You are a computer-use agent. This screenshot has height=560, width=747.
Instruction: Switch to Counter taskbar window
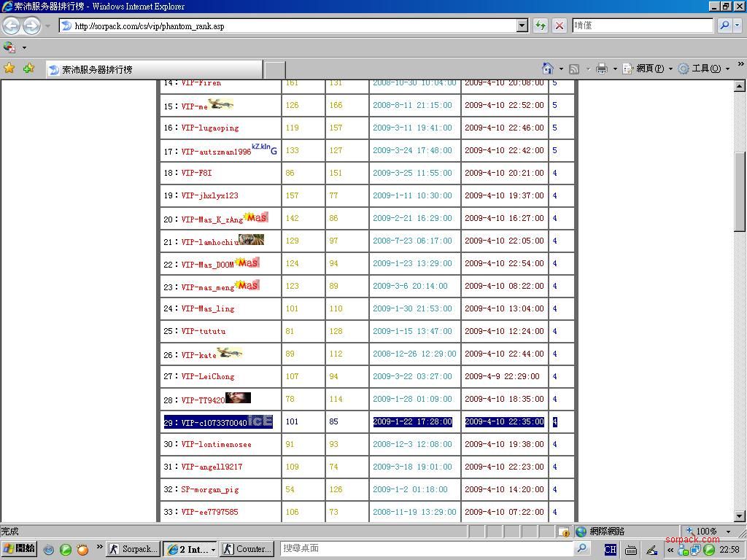point(247,549)
